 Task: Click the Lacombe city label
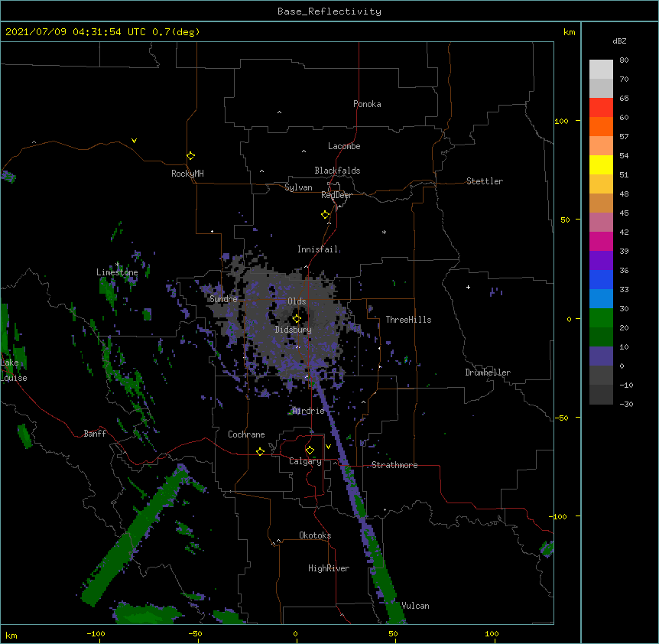[x=344, y=146]
